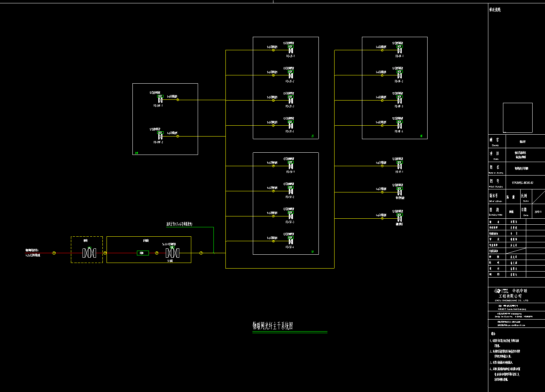Select the ODF unit labeled FD-1F-1
The image size is (545, 392).
point(399,166)
